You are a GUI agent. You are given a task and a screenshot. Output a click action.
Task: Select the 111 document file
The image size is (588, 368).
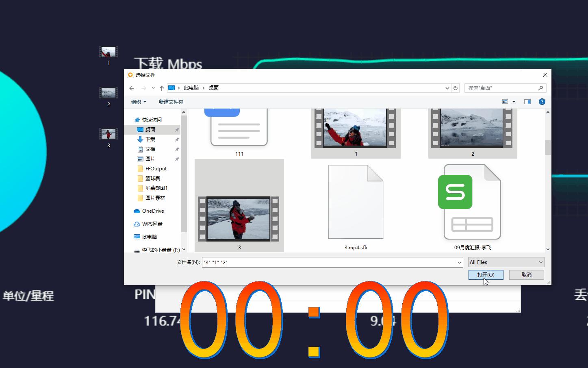239,133
